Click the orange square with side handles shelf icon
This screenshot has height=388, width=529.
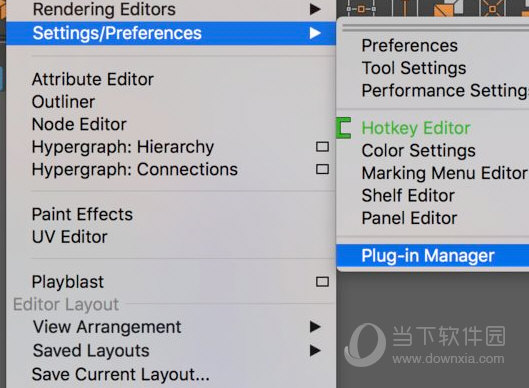point(361,8)
